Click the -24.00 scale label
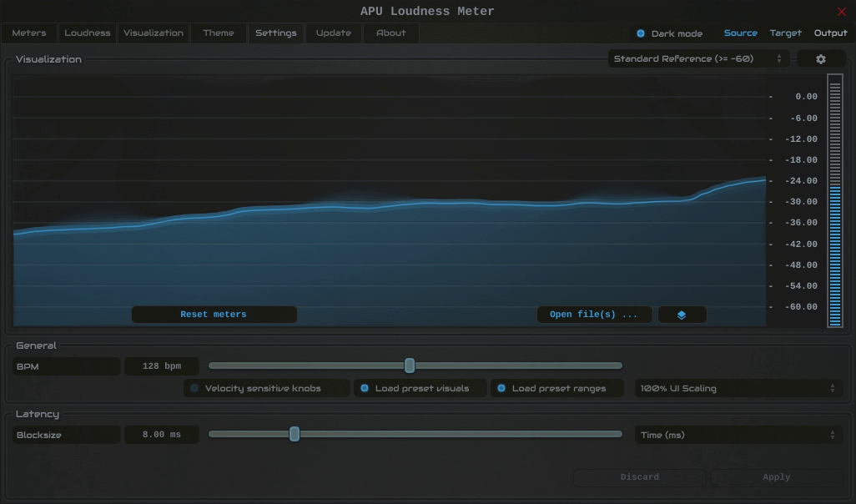Screen dimensions: 856x504 tap(801, 181)
